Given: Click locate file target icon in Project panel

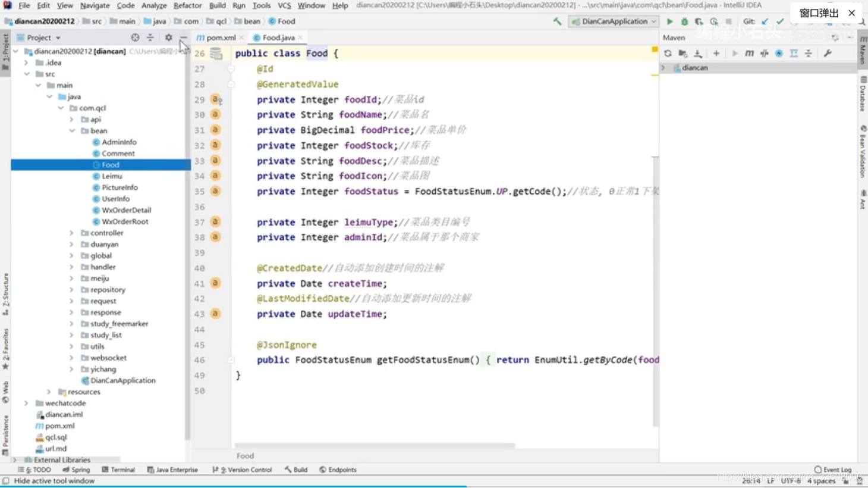Looking at the screenshot, I should point(135,37).
